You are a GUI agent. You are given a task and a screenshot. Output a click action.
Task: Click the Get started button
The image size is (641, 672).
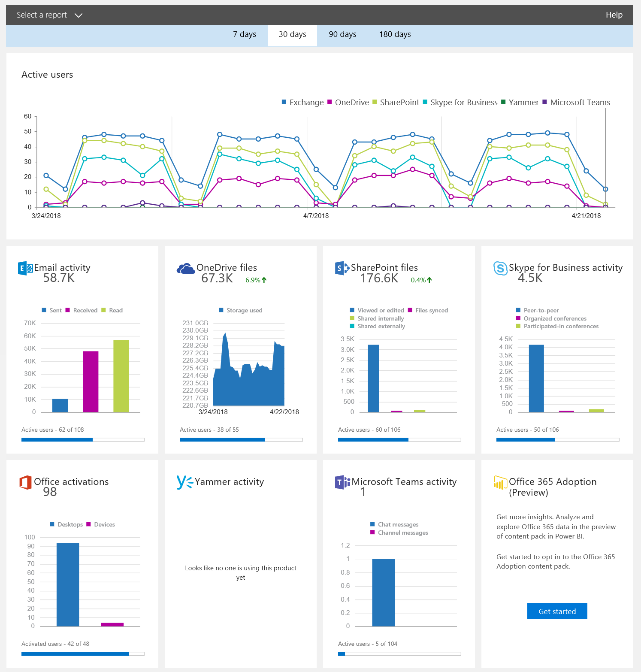(557, 611)
